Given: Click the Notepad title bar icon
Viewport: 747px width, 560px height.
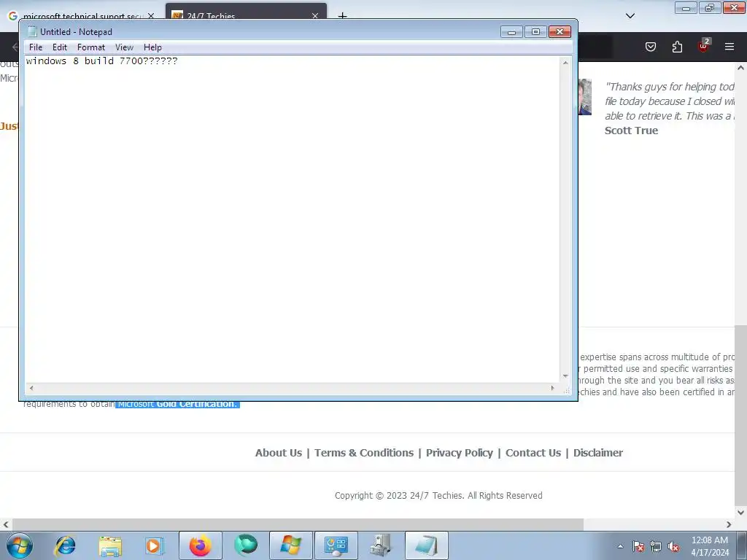Looking at the screenshot, I should point(32,31).
